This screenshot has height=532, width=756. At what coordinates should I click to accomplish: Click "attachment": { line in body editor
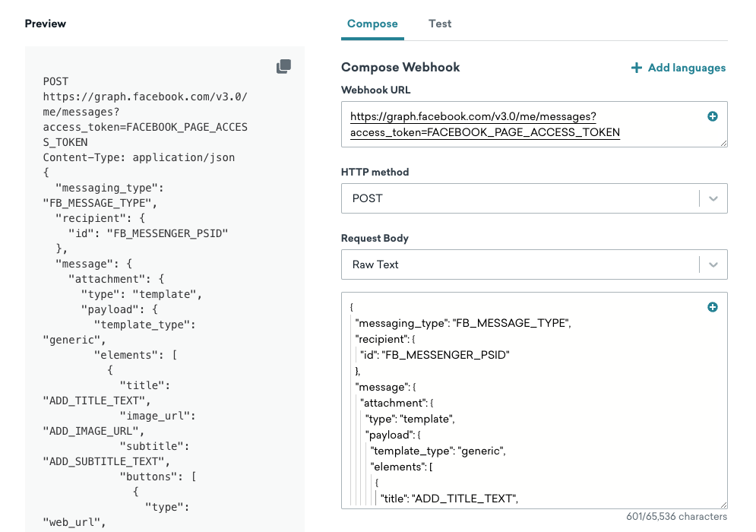(x=397, y=404)
